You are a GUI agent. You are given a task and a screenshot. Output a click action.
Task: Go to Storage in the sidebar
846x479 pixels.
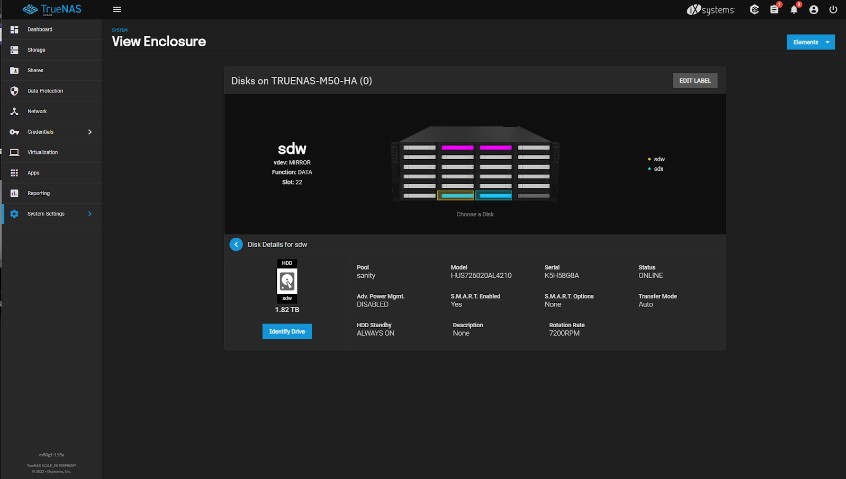pos(36,49)
